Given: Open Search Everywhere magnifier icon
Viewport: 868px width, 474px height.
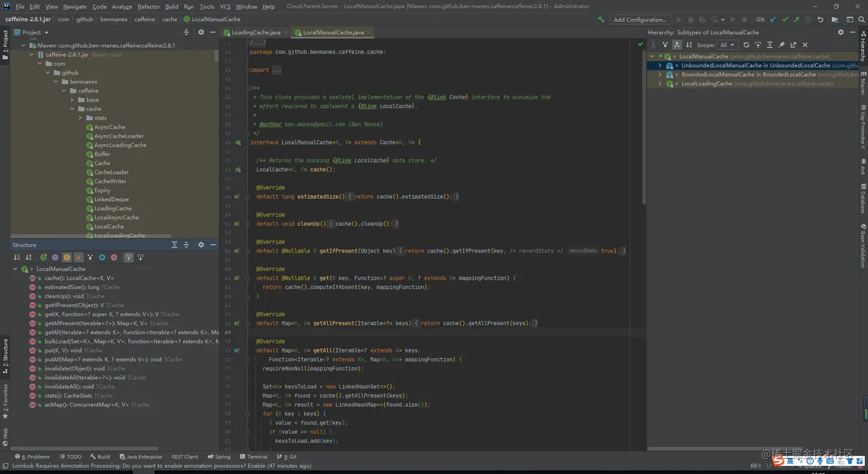Looking at the screenshot, I should [862, 20].
